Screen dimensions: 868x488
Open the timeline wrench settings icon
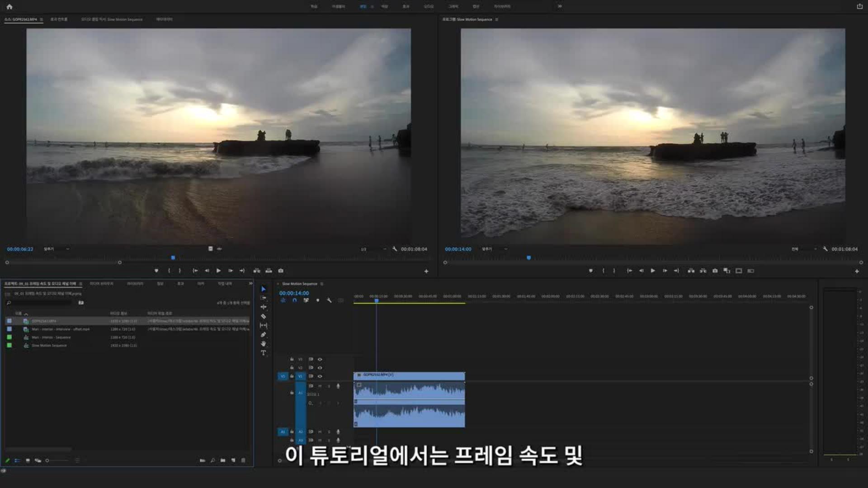pos(329,300)
